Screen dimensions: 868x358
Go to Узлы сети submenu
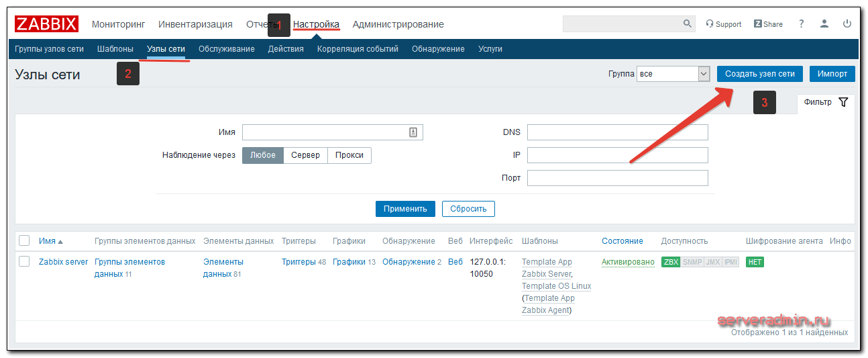(166, 49)
